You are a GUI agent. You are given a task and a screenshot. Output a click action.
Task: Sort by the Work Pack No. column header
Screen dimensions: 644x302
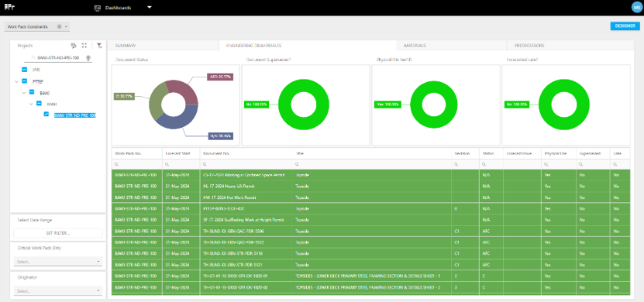136,153
